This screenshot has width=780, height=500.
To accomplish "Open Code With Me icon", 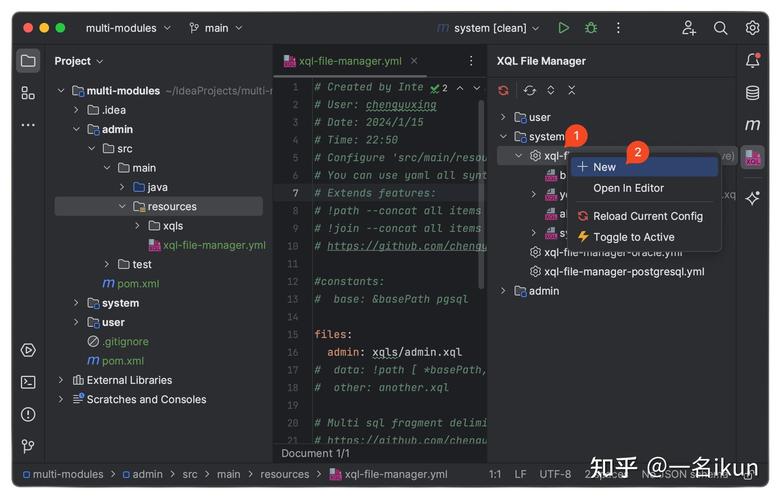I will click(x=689, y=28).
